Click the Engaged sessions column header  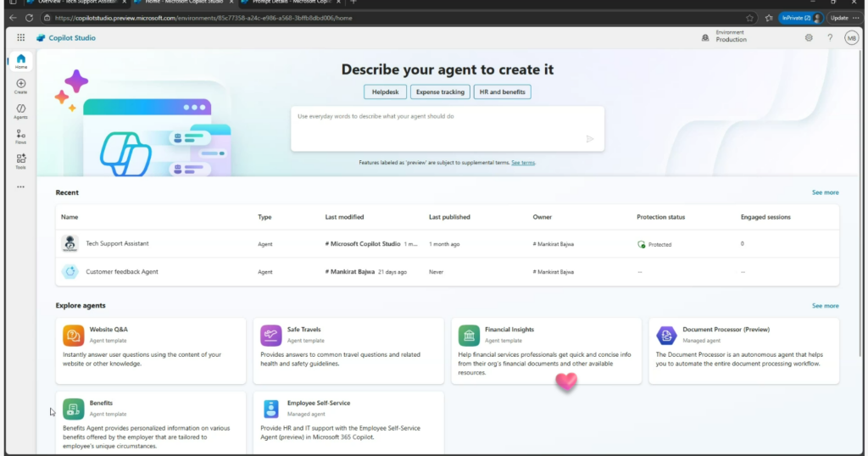click(765, 217)
